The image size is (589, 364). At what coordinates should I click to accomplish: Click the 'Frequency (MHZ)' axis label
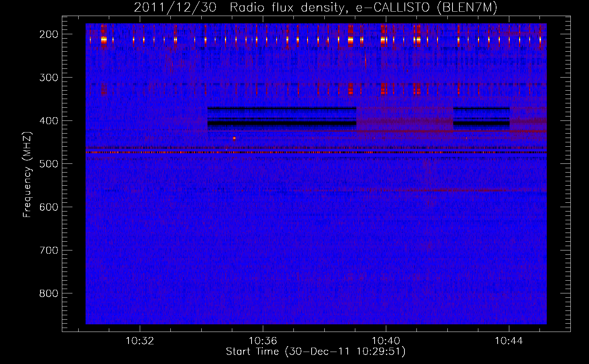(x=27, y=175)
